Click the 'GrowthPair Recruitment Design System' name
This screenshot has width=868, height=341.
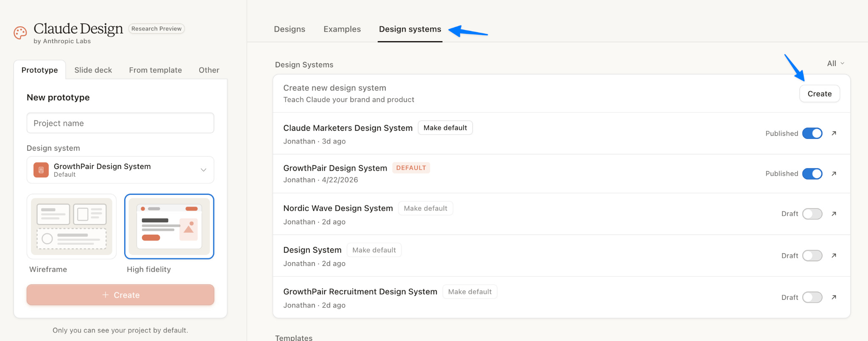click(360, 292)
